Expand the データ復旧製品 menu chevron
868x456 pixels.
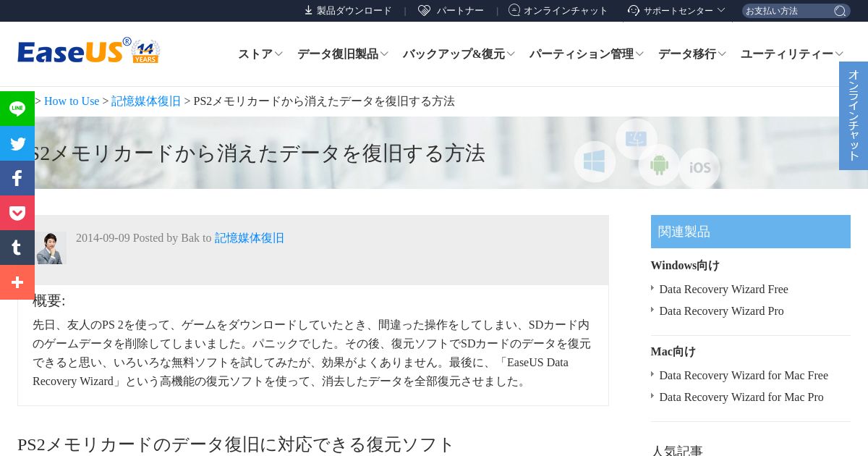(x=384, y=54)
